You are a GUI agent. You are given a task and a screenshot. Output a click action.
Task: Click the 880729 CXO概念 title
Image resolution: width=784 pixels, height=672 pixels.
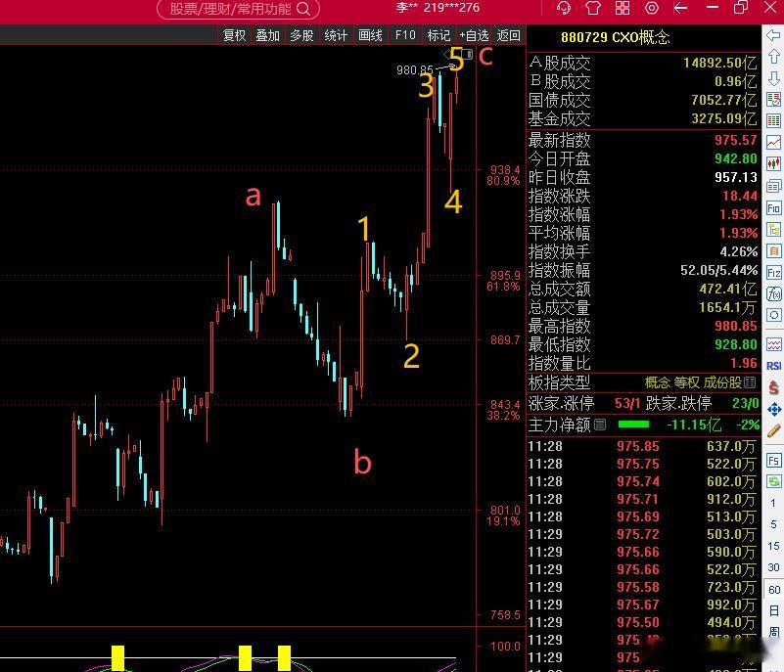615,37
